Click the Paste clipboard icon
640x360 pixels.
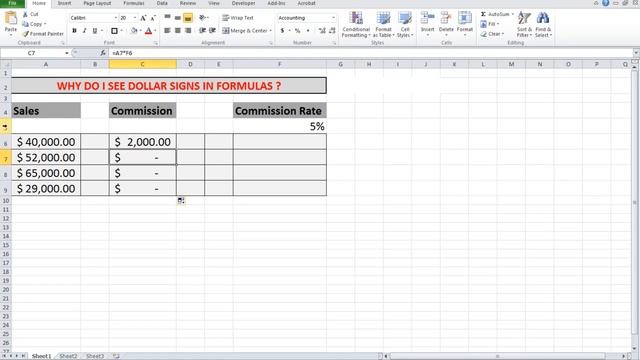(x=11, y=19)
